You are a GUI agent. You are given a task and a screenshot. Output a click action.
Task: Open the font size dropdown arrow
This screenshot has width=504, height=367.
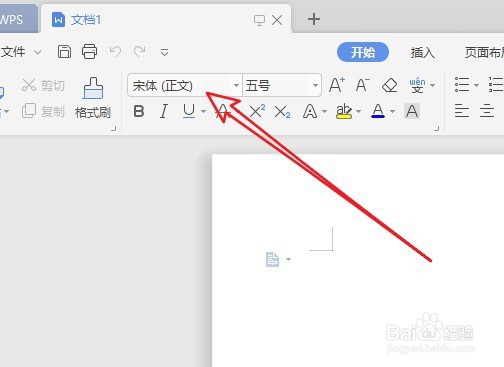(x=315, y=85)
